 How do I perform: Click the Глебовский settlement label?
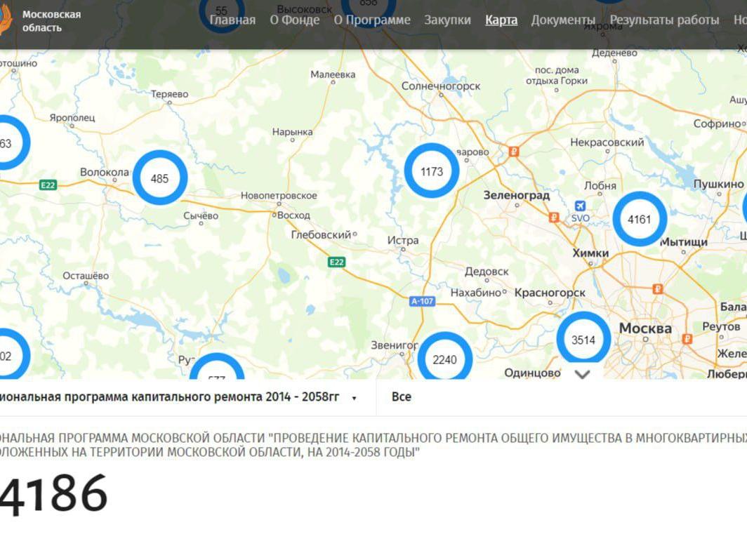pos(321,234)
